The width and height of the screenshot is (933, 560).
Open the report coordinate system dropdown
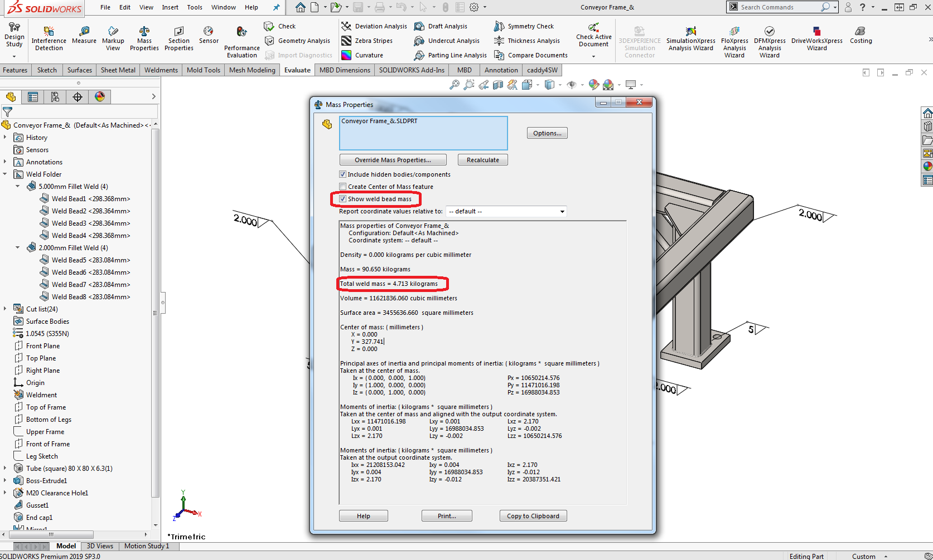click(562, 211)
